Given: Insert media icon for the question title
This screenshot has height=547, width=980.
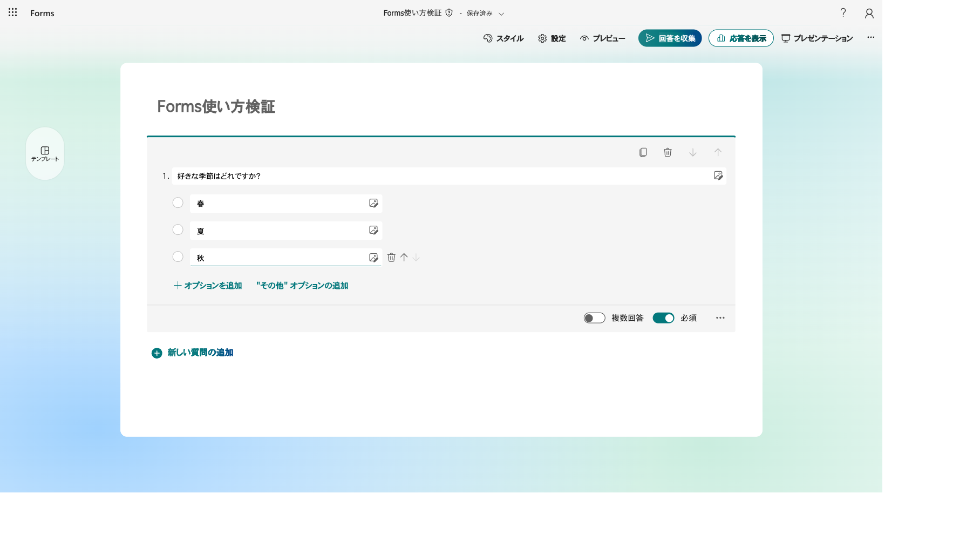Looking at the screenshot, I should point(718,175).
